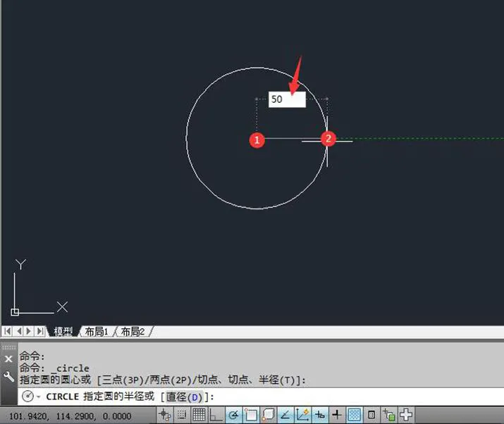Expand recent commands dropdown in command line

[x=38, y=397]
